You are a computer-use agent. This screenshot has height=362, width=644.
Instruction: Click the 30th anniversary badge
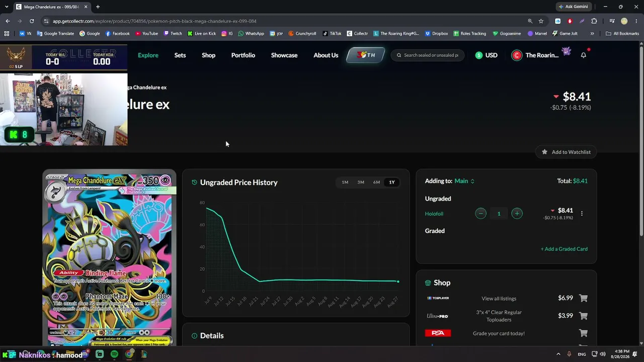coord(366,55)
